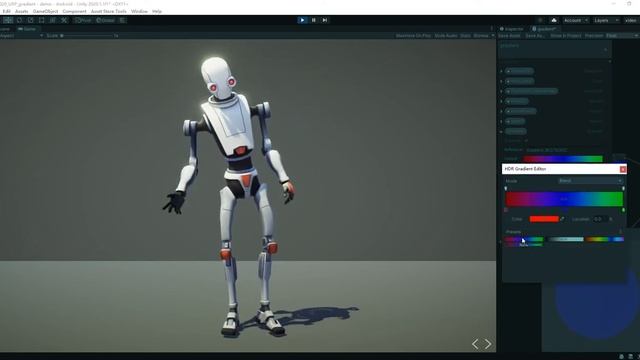This screenshot has width=640, height=360.
Task: Collapse the expanded blackboard property arrow
Action: tap(501, 131)
